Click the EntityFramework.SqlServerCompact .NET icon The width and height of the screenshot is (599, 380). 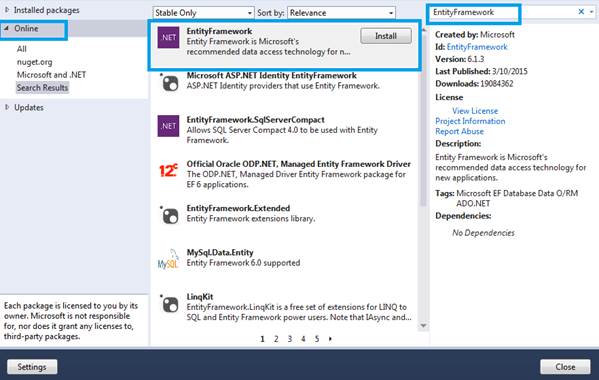(x=168, y=126)
